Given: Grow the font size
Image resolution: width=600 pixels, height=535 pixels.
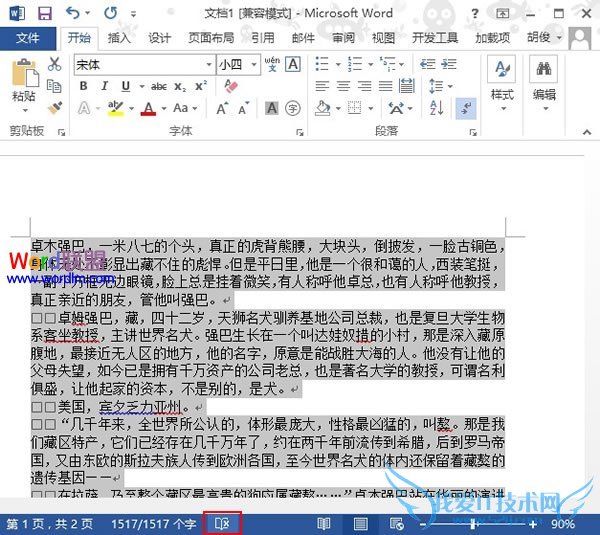Looking at the screenshot, I should pyautogui.click(x=222, y=109).
